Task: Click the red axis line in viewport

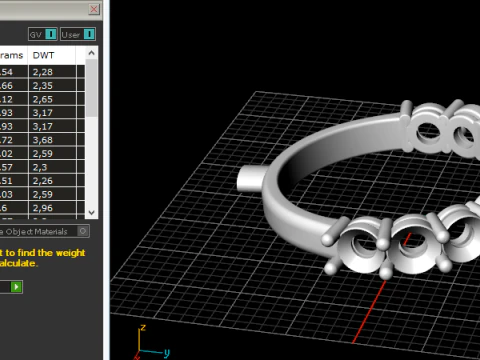Action: click(x=370, y=311)
